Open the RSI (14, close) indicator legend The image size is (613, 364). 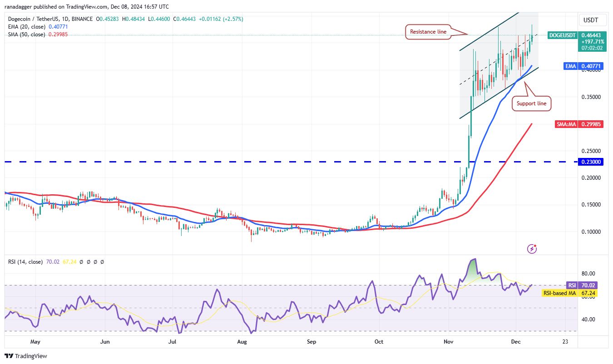coord(25,262)
